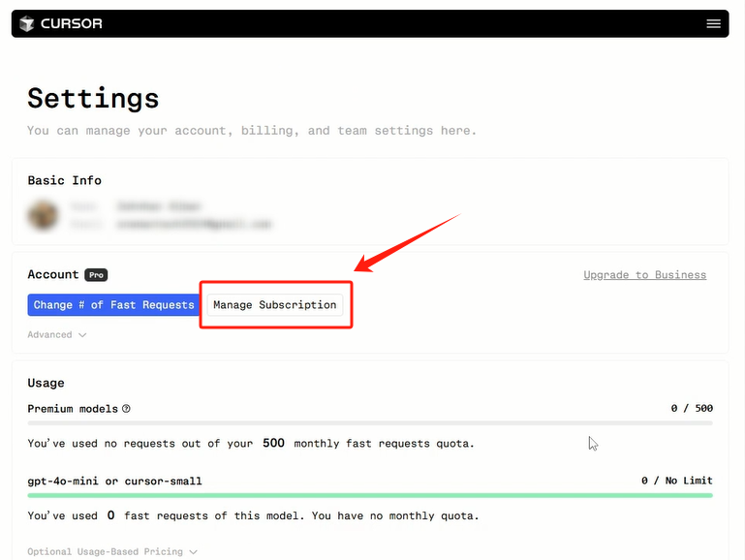Click the green gpt-4o-mini usage bar
745x560 pixels.
[370, 495]
